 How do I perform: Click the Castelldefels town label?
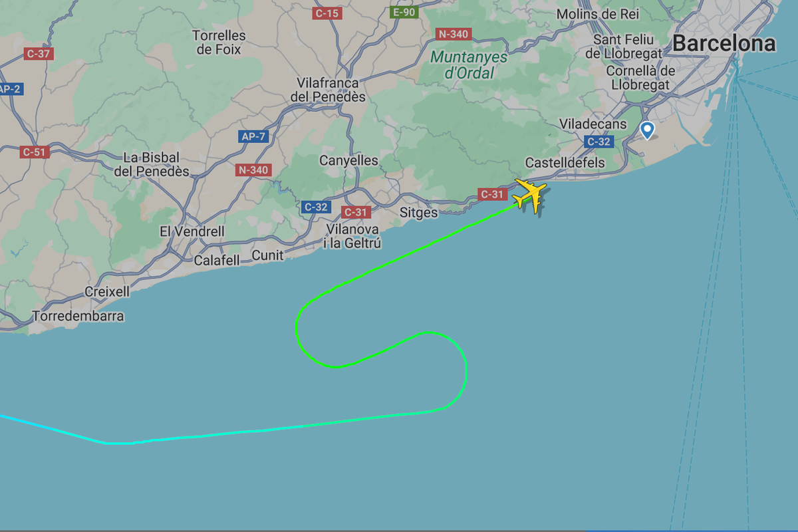(565, 163)
